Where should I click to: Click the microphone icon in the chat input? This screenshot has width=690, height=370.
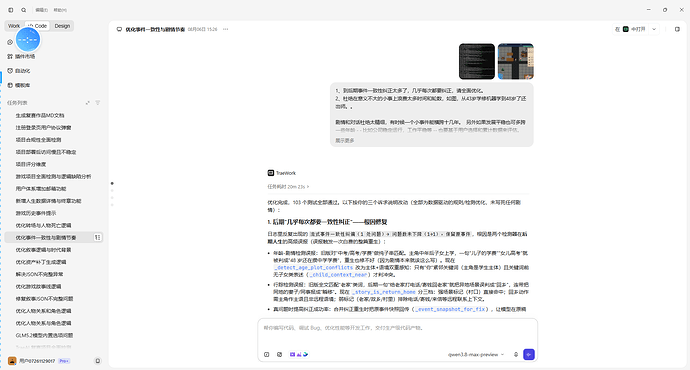516,354
